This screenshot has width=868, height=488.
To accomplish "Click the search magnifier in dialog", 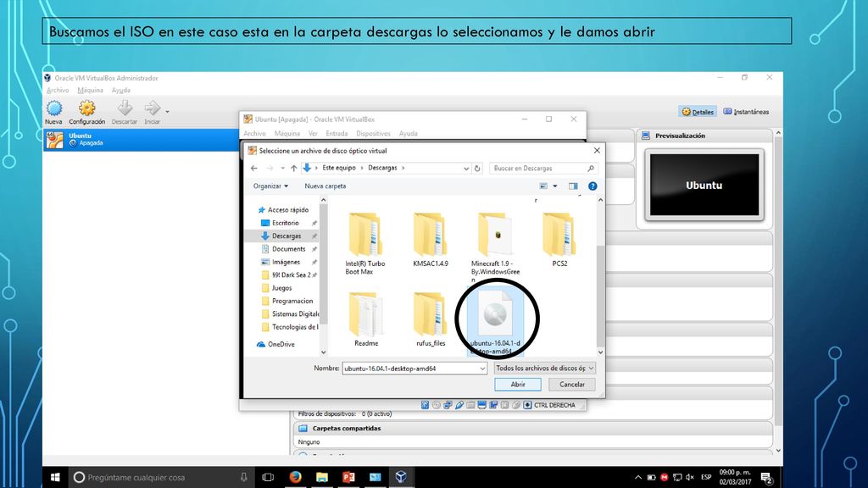I will pos(591,169).
